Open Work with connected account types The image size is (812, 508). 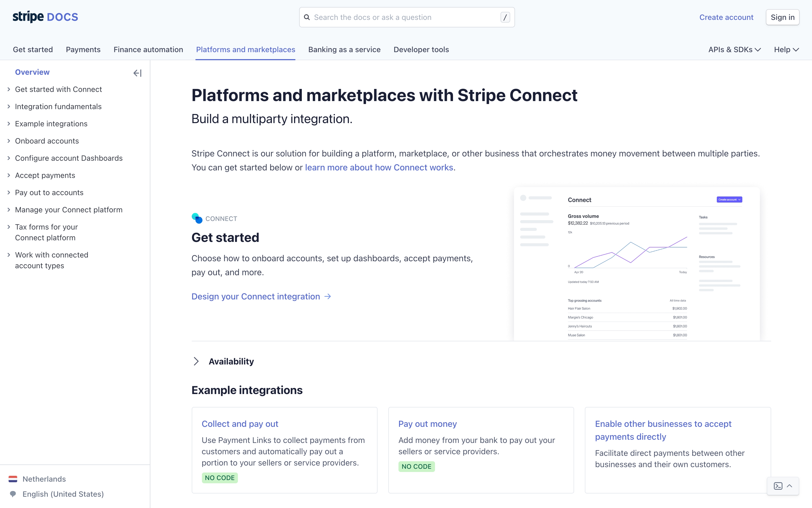(x=51, y=260)
